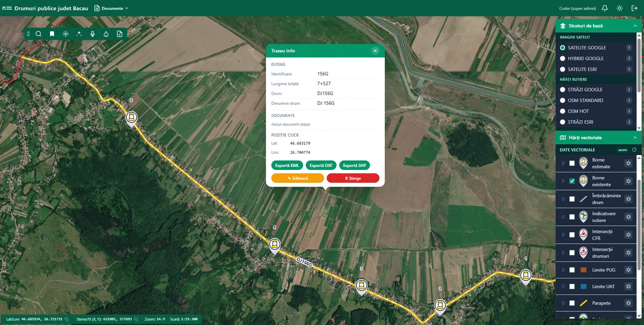The image size is (644, 325).
Task: Copy Stereo70 coordinates from status bar
Action: click(x=136, y=319)
